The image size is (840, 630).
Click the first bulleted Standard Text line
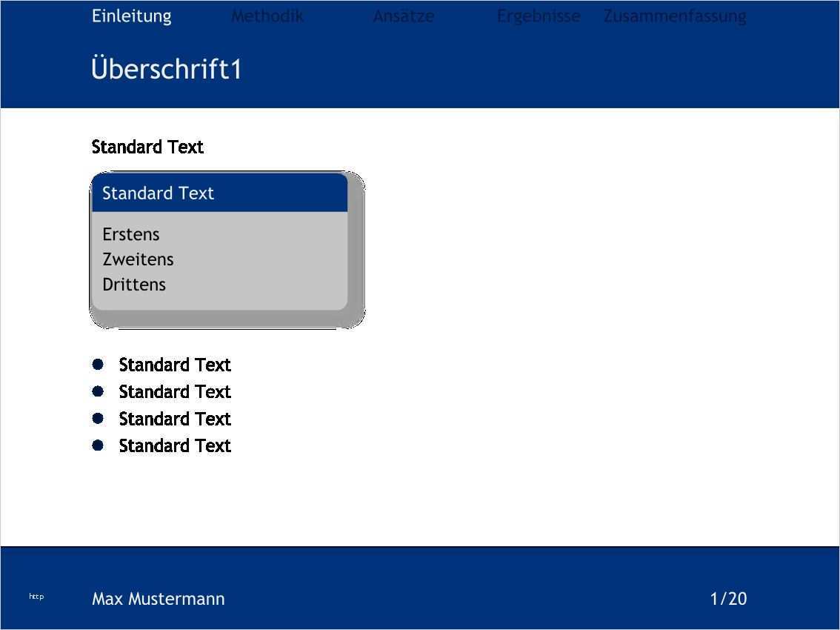[175, 365]
